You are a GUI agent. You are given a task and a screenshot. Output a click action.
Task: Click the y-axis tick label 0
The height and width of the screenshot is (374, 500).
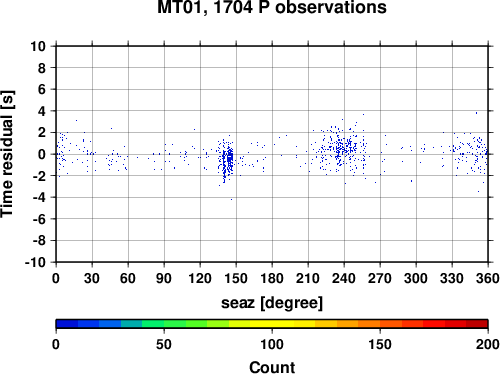(x=42, y=154)
